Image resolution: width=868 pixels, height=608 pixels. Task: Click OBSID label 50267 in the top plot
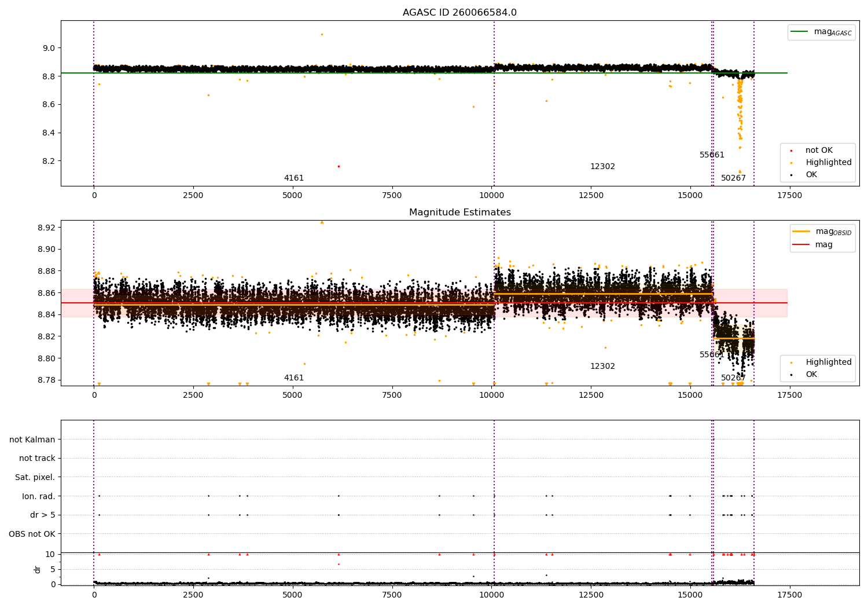point(733,178)
